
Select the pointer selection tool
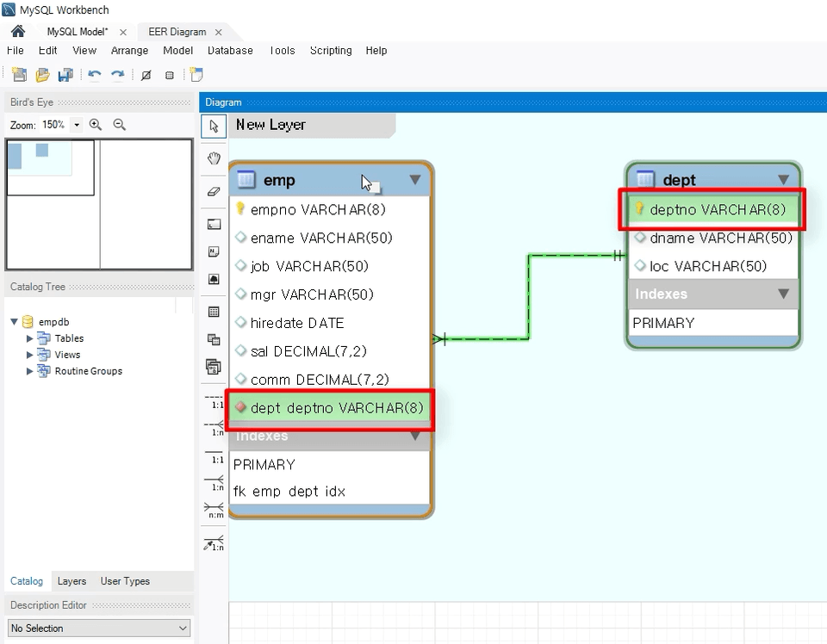[214, 127]
